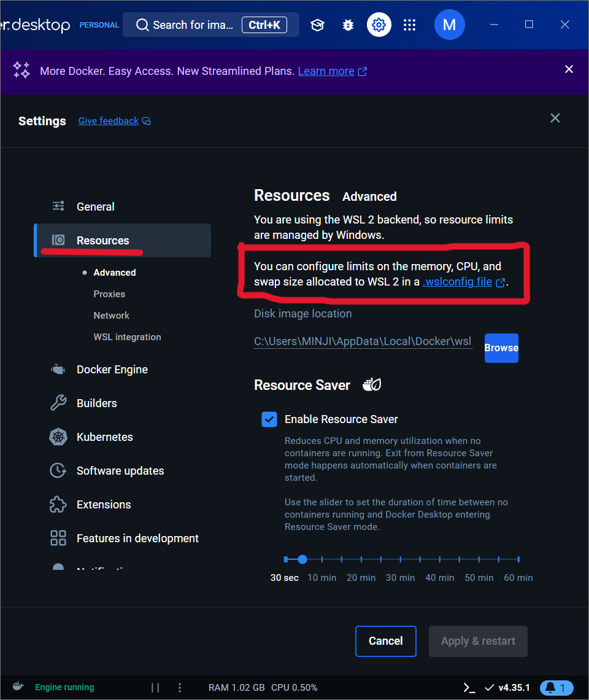Click the Builders wrench icon
Image resolution: width=589 pixels, height=700 pixels.
(58, 403)
